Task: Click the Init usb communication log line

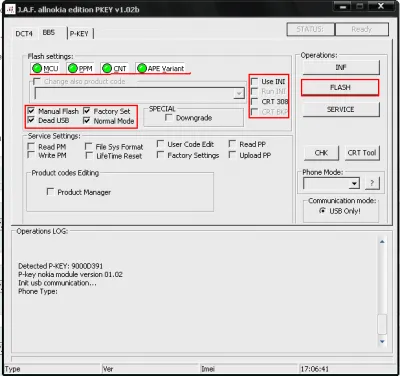Action: pos(57,283)
